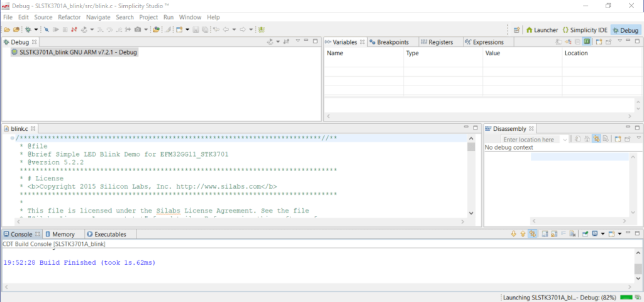This screenshot has height=302, width=644.
Task: Click the Disassembly location input field
Action: 530,140
